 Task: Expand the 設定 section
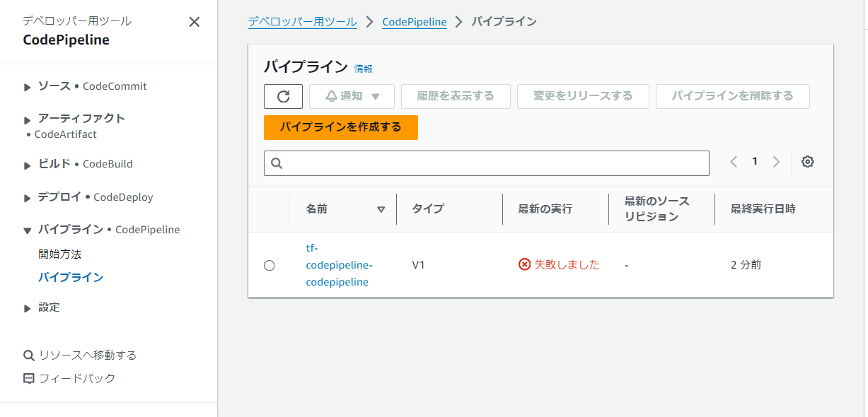28,308
